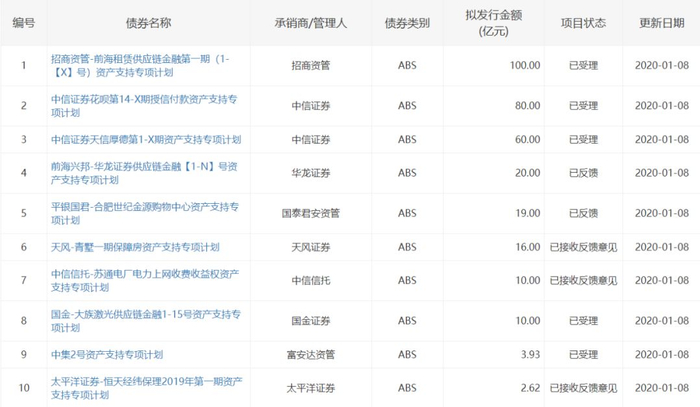
Task: Click amount value 2.62
Action: coord(530,388)
